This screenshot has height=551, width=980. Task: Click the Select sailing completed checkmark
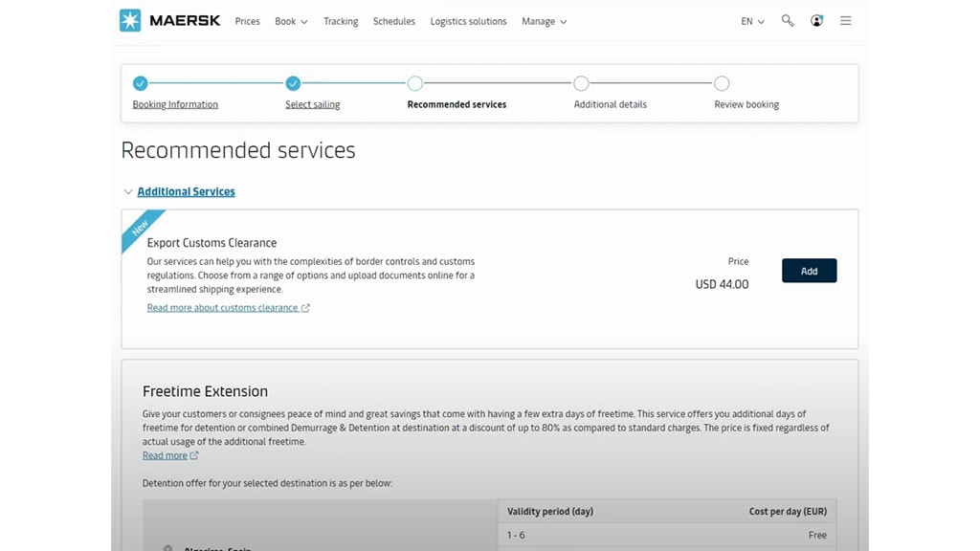293,83
